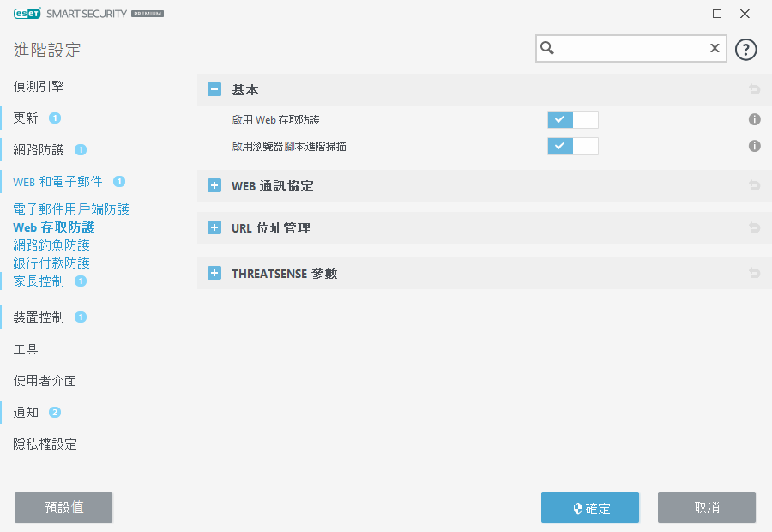Click the revert arrow for URL 位址管理 section
This screenshot has width=772, height=532.
tap(755, 228)
